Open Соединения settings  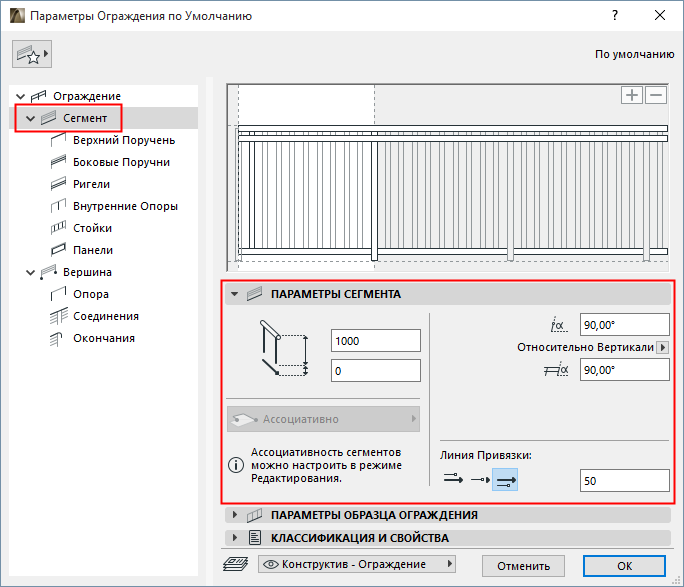tap(106, 316)
